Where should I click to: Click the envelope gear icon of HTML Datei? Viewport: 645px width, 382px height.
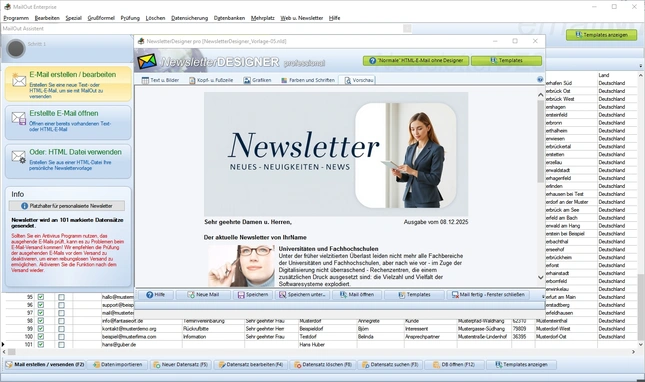coord(19,157)
